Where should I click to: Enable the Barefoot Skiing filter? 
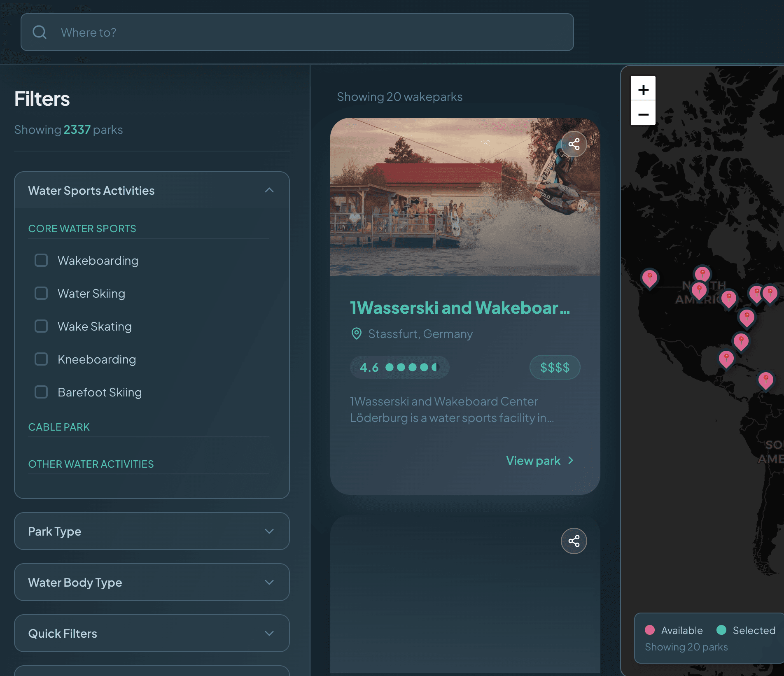click(41, 392)
